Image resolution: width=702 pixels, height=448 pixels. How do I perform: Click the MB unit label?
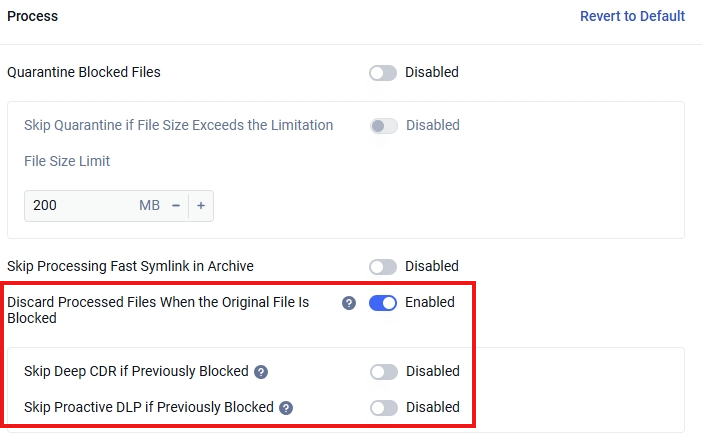point(149,205)
